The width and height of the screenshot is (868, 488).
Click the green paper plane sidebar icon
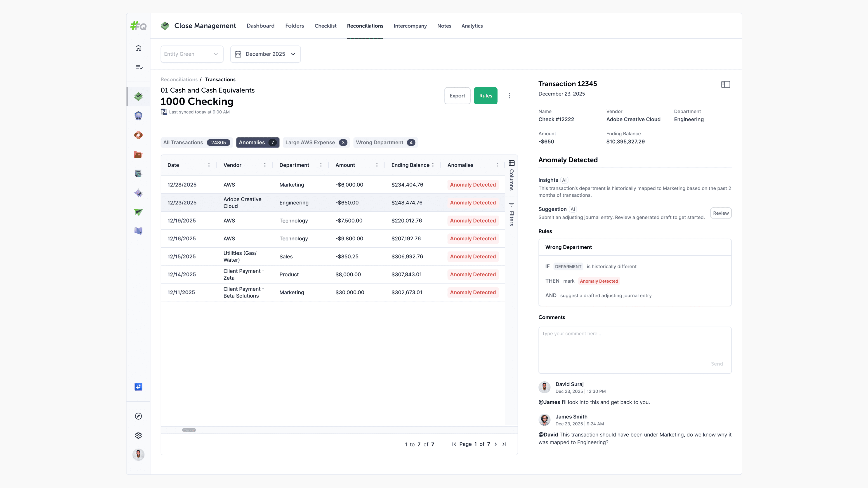(138, 212)
